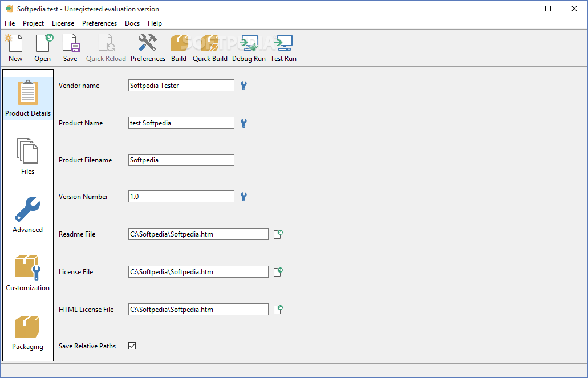588x378 pixels.
Task: Open the Packaging sidebar section
Action: coord(28,332)
